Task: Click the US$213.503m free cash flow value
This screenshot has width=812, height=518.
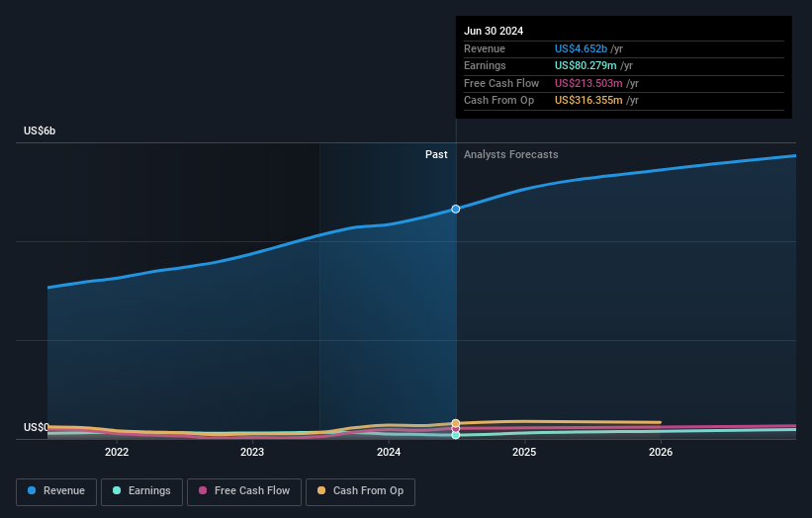Action: (x=588, y=83)
